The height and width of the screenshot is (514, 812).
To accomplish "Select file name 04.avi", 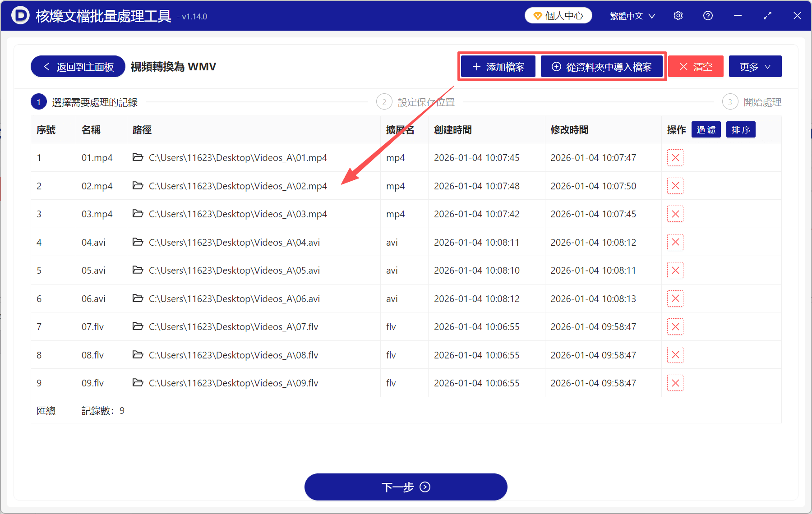I will pyautogui.click(x=93, y=242).
